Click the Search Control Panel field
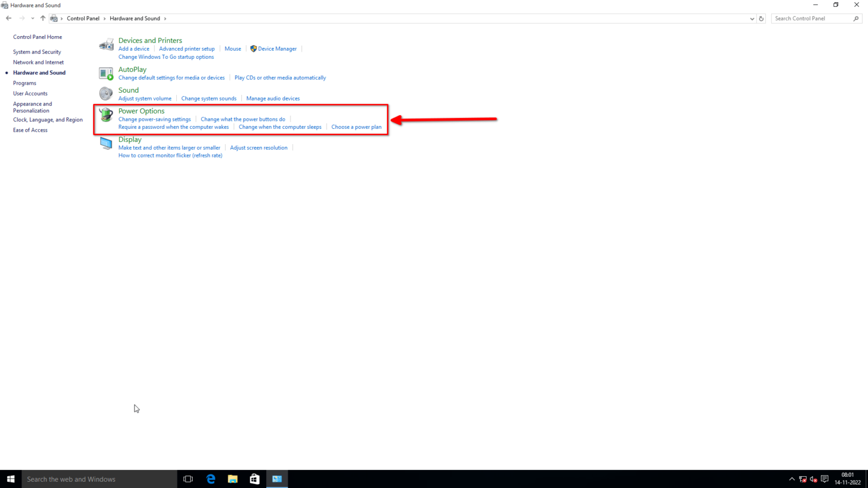 click(811, 19)
